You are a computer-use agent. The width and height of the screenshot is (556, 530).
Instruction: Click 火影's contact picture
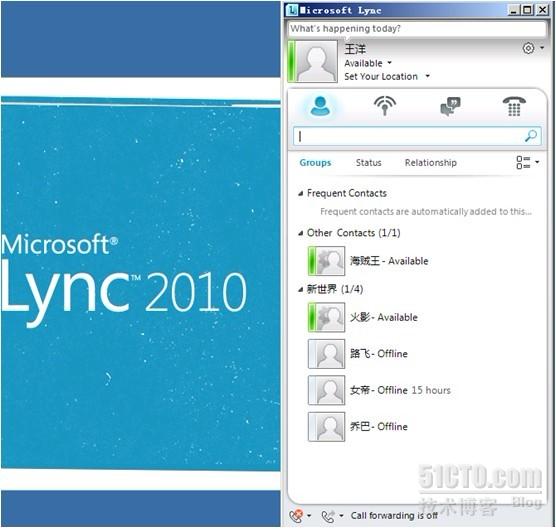pyautogui.click(x=327, y=317)
